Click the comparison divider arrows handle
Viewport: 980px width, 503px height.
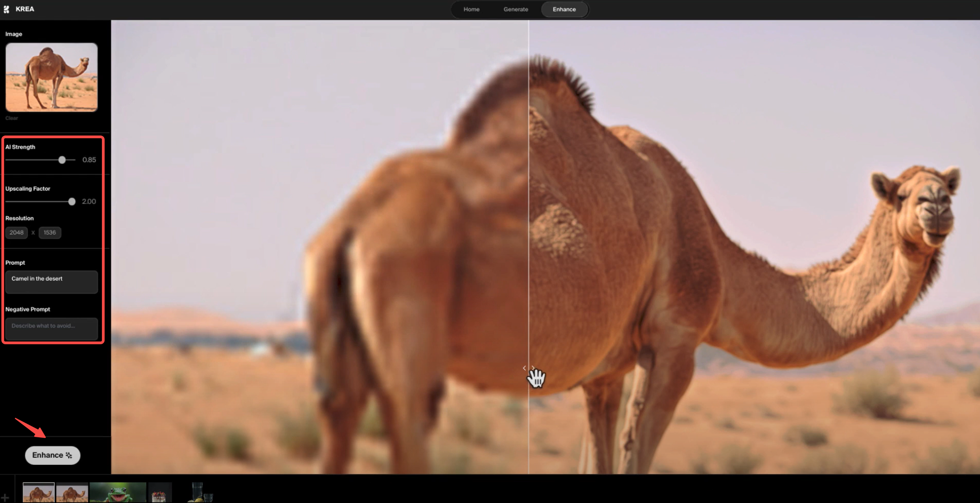(x=528, y=368)
